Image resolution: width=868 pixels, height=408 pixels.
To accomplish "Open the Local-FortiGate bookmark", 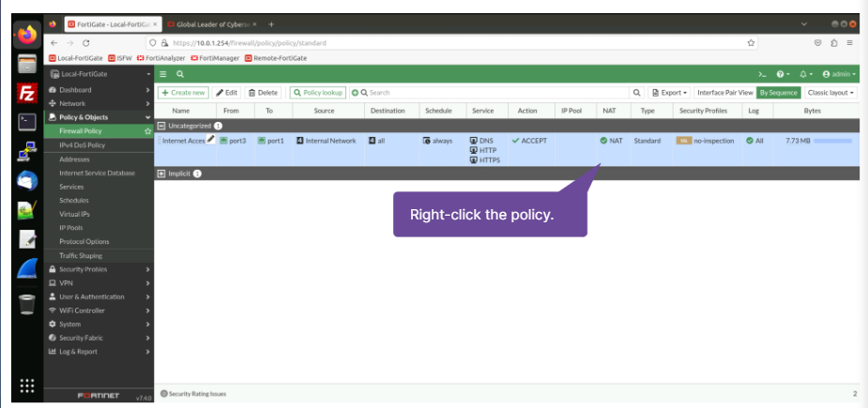I will pyautogui.click(x=76, y=58).
